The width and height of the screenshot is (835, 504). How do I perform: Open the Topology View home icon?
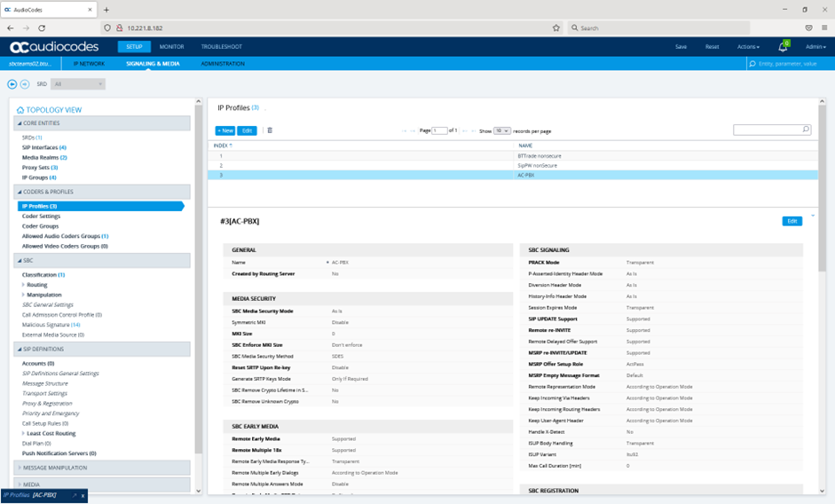coord(20,110)
